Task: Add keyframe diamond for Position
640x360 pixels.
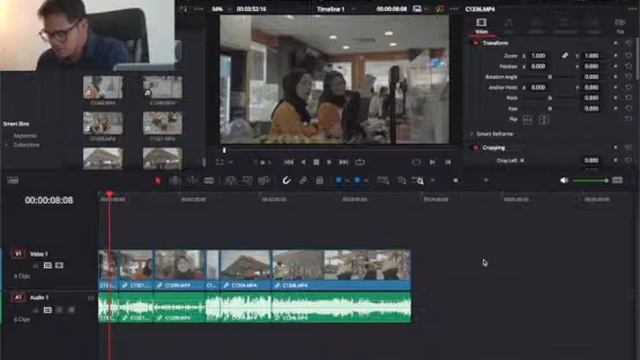Action: (616, 66)
